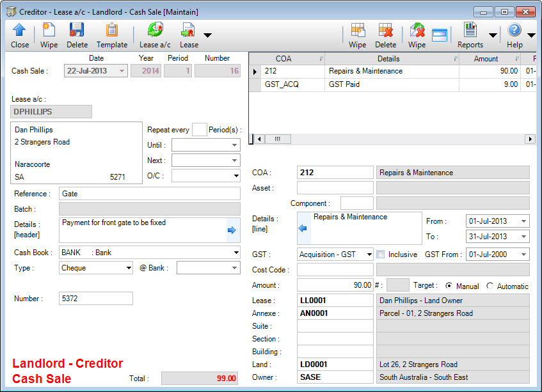This screenshot has height=392, width=542.
Task: Click the Land field LD0001
Action: pos(335,365)
